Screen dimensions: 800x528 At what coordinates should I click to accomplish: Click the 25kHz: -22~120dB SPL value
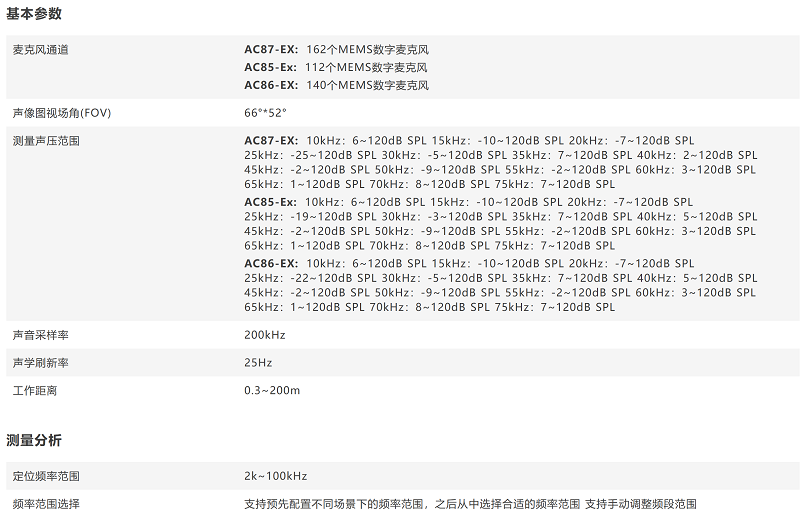[x=310, y=278]
